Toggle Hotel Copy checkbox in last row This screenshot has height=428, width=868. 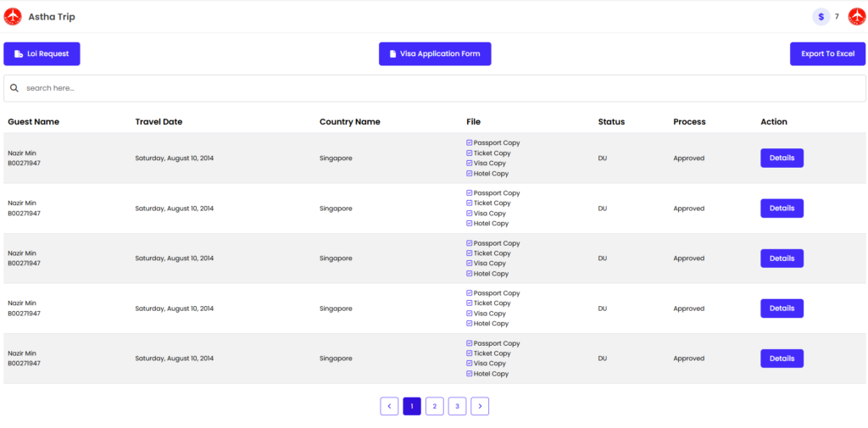point(470,374)
